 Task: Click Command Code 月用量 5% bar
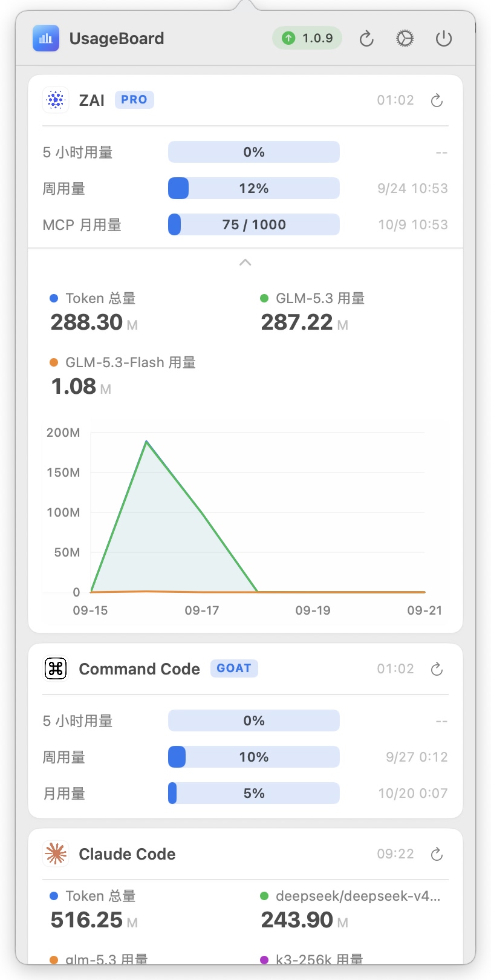(x=254, y=793)
